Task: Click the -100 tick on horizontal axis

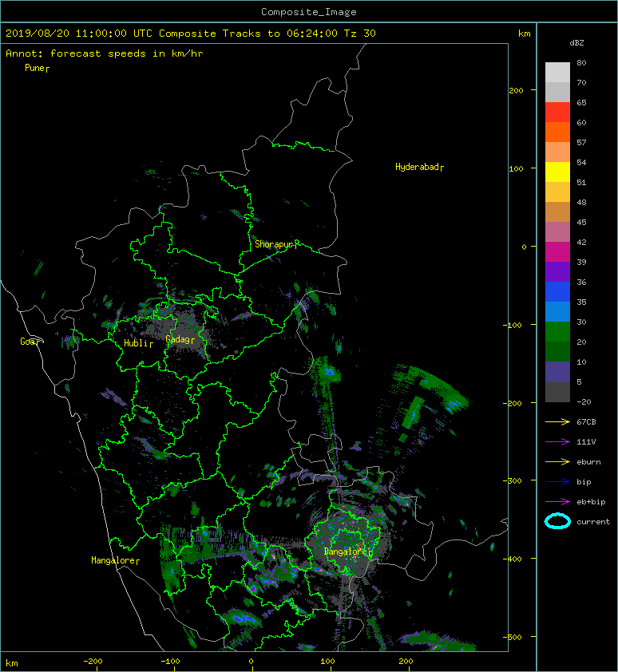Action: point(170,662)
